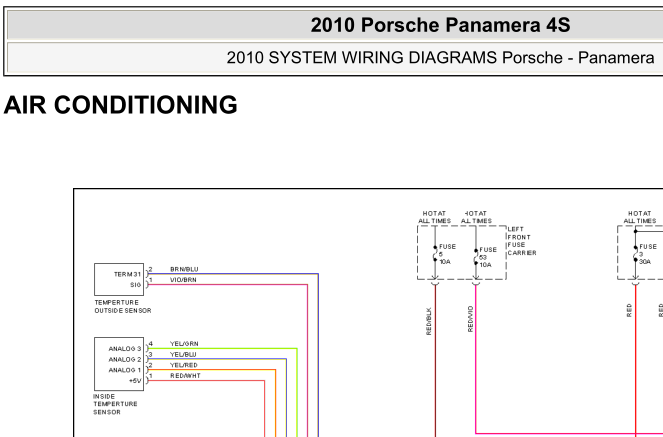Select the vertical RED/BLK wire label
663x437 pixels.
pyautogui.click(x=429, y=321)
